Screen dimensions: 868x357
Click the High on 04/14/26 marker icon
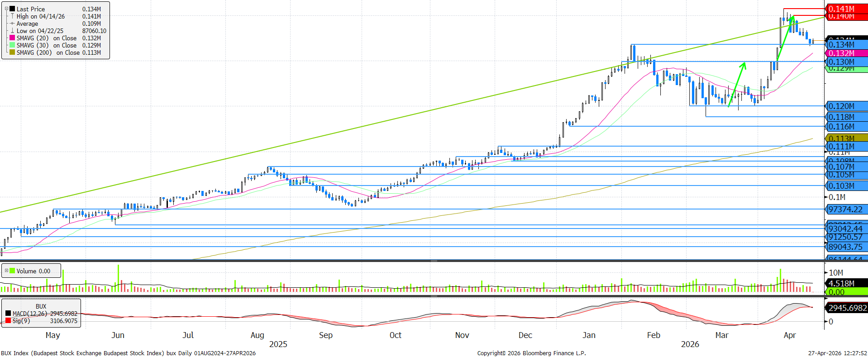tap(12, 16)
